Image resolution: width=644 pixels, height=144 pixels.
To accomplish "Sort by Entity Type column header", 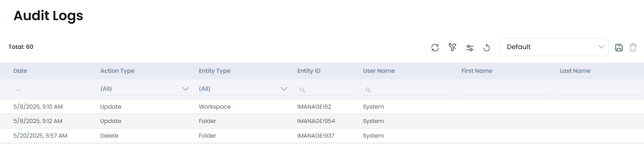I will (x=214, y=71).
